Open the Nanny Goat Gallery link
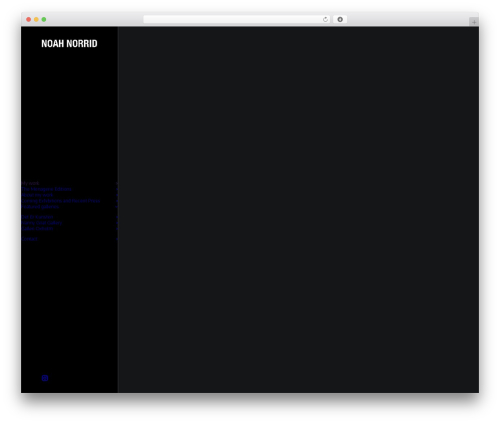 42,223
